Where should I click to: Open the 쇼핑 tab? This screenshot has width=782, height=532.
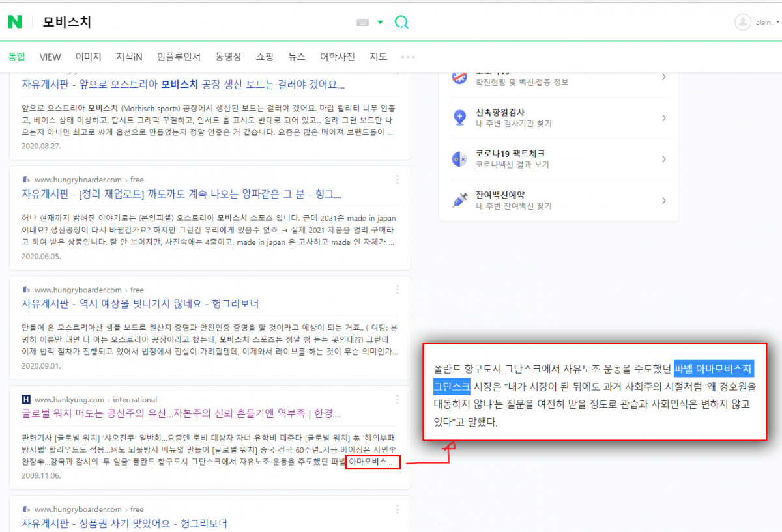click(265, 57)
